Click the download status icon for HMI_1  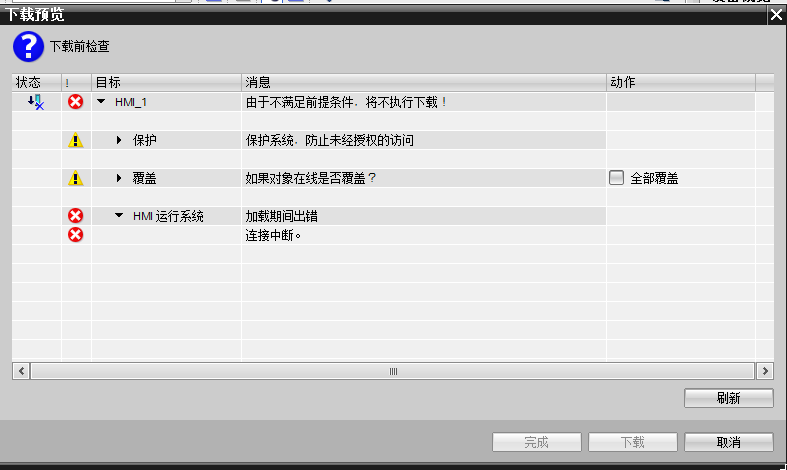coord(36,102)
